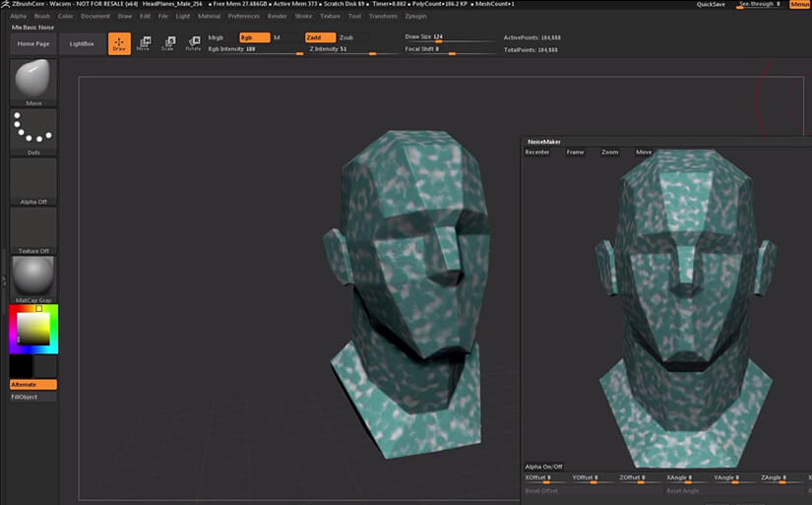Open the Stroke menu

point(303,16)
